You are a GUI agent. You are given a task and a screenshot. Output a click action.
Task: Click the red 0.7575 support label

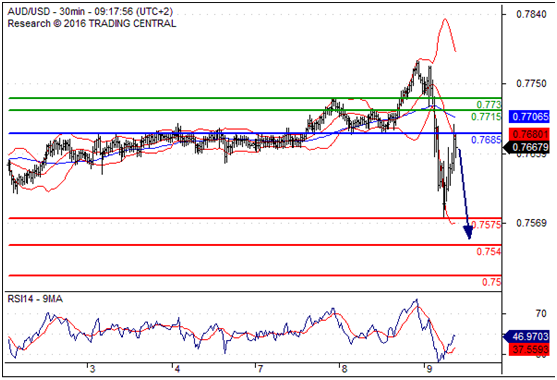486,224
